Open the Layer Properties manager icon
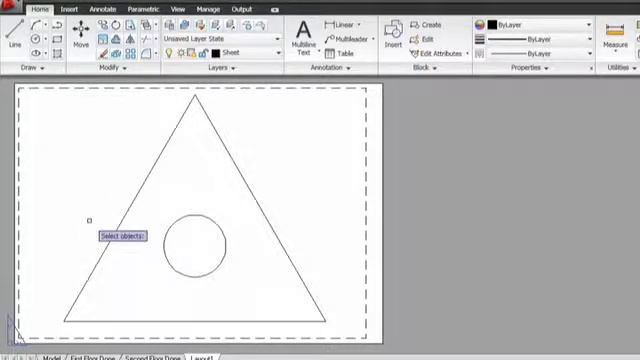 169,25
